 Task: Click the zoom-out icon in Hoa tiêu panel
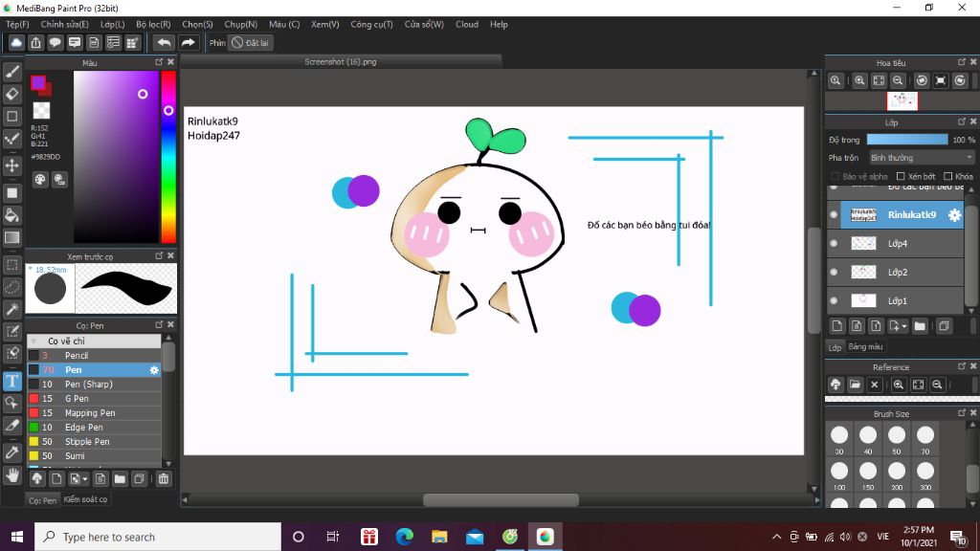(898, 80)
